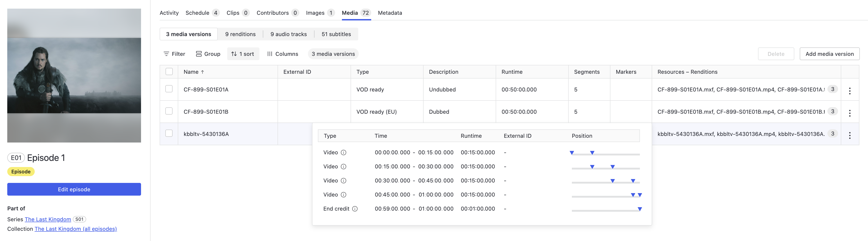Expand renditions count badge for kbbltv-5430136A

[x=833, y=134]
